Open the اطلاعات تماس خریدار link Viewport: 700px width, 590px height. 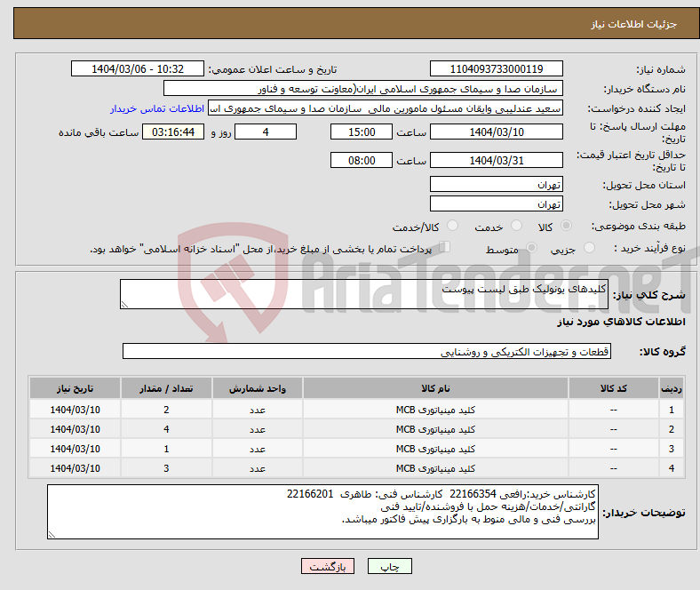[x=157, y=108]
